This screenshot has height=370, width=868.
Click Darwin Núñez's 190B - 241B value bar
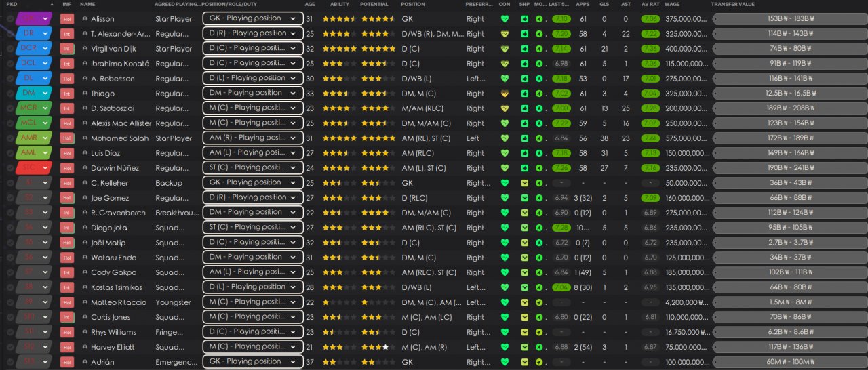pos(790,168)
